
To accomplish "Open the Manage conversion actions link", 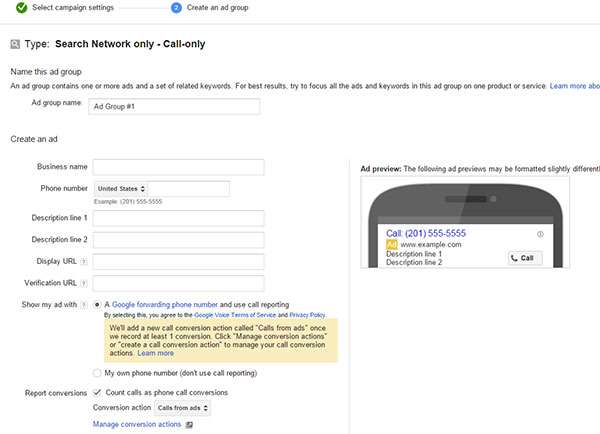I will click(137, 425).
